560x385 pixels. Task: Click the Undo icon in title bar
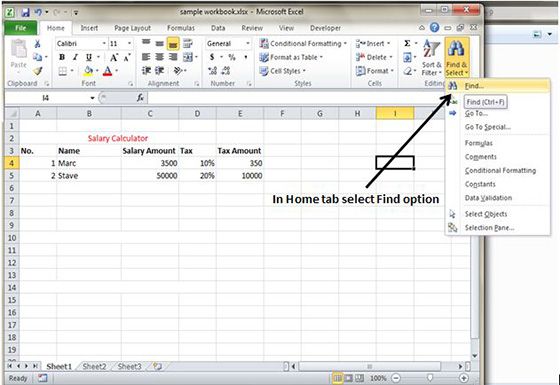38,12
